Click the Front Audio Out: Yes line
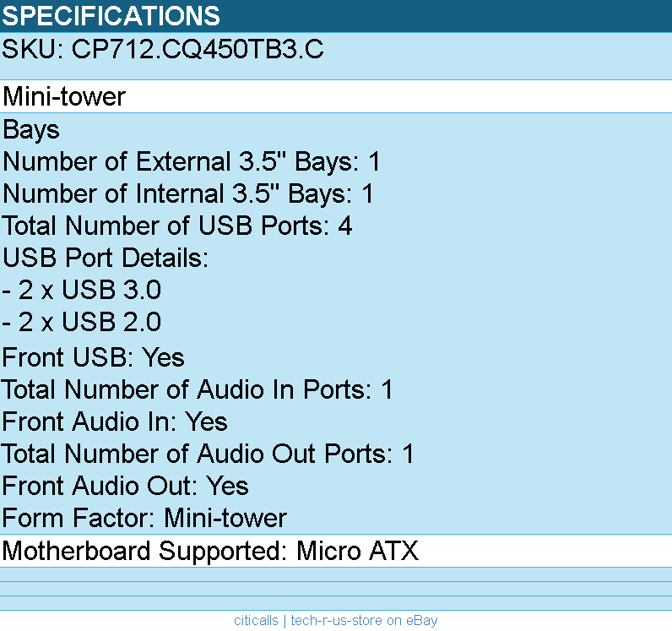 point(126,486)
